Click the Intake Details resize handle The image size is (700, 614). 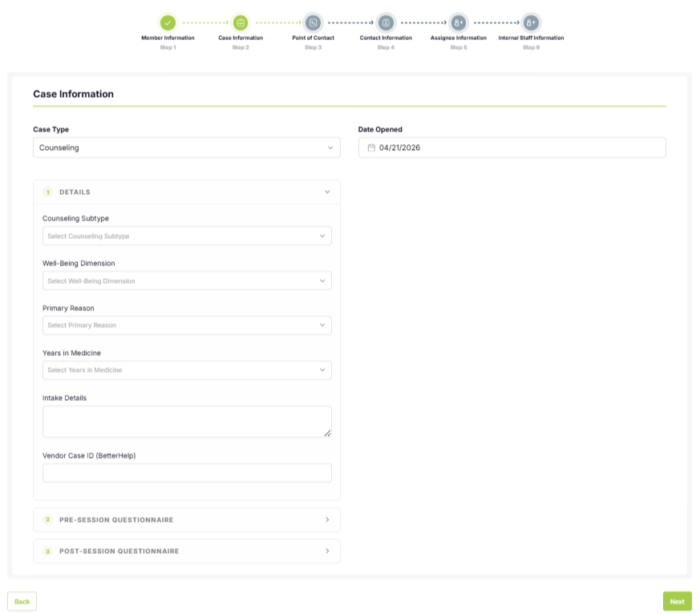[327, 434]
